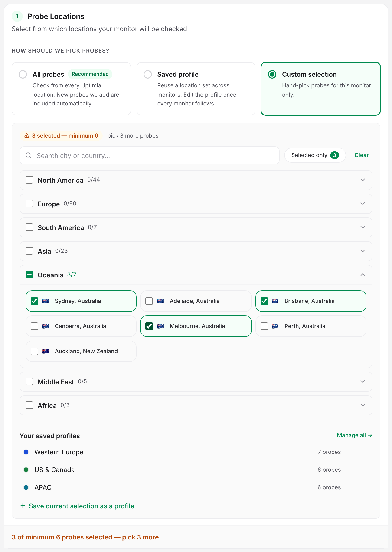Expand the Africa region chevron
This screenshot has height=552, width=392.
click(362, 405)
